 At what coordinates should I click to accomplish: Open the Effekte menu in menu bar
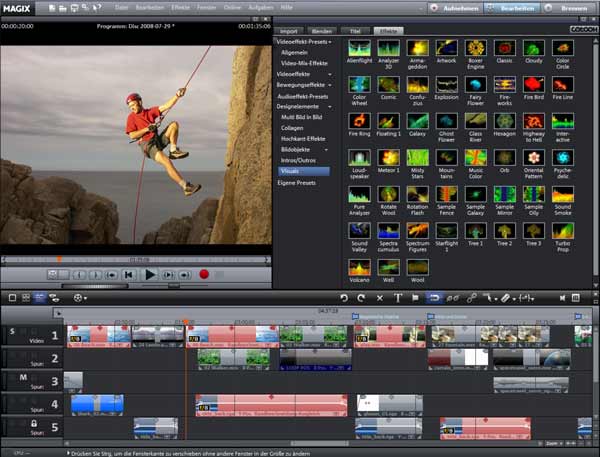click(181, 7)
